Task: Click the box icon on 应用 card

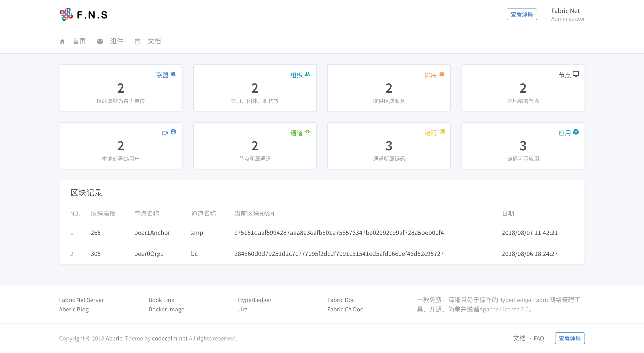Action: point(576,132)
